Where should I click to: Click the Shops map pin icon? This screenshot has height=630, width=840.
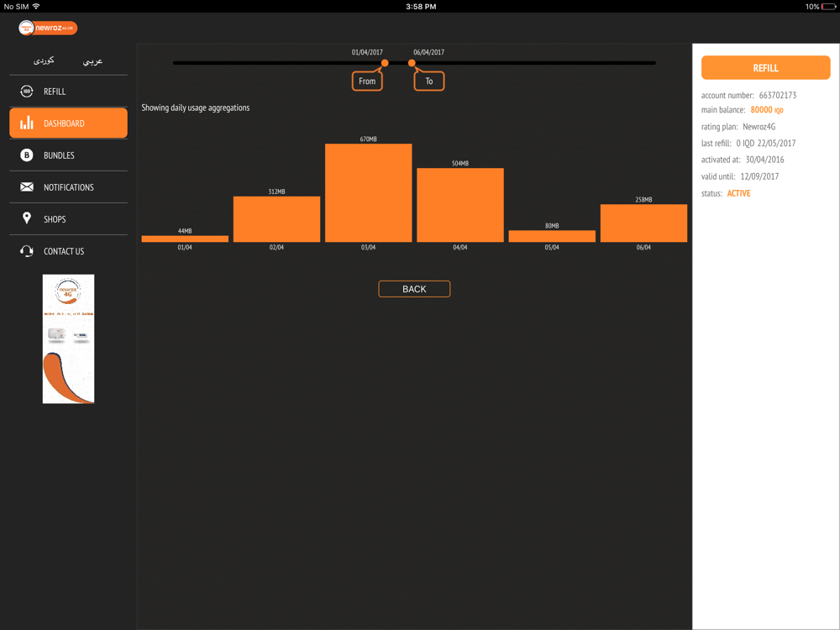(27, 218)
